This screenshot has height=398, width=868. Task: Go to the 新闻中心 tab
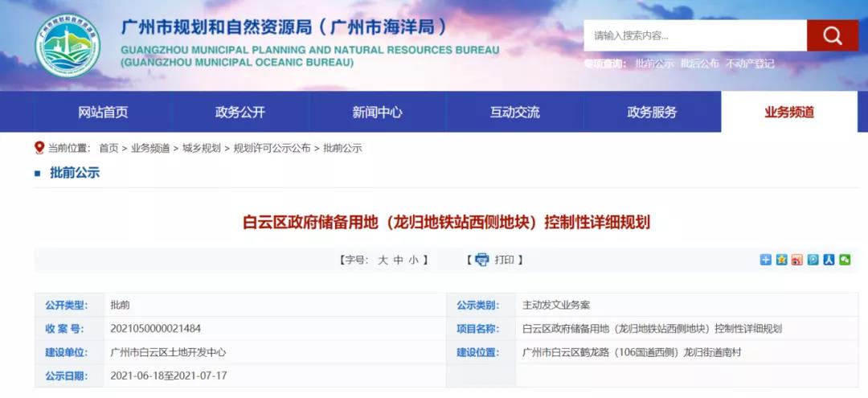pyautogui.click(x=378, y=113)
